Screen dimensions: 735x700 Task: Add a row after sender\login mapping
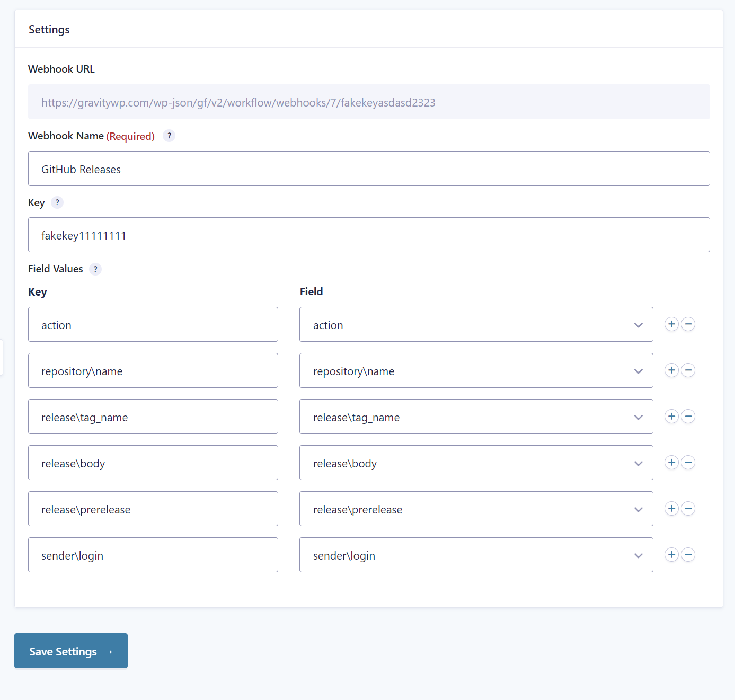(x=671, y=555)
